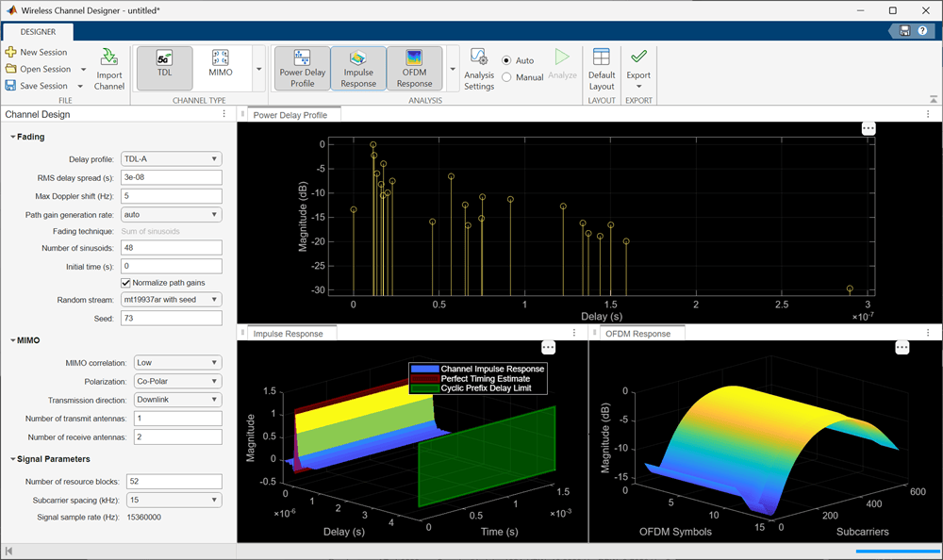943x560 pixels.
Task: Click the Number of receive antennas field
Action: pyautogui.click(x=177, y=437)
